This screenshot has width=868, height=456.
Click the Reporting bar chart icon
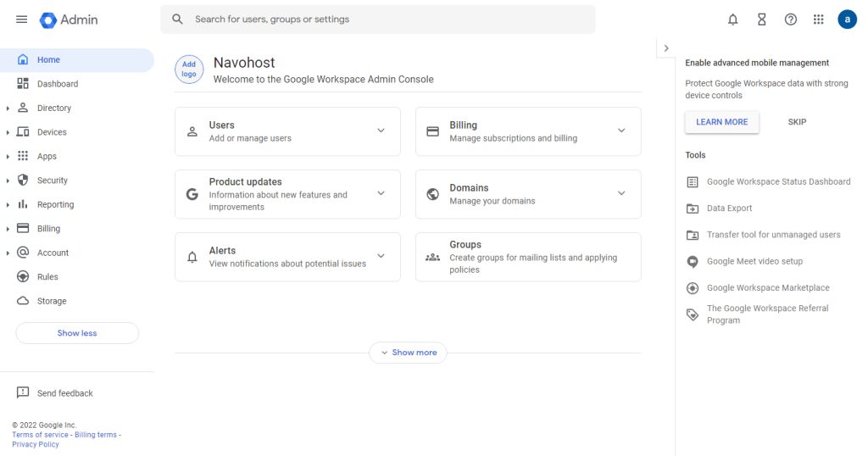click(23, 204)
